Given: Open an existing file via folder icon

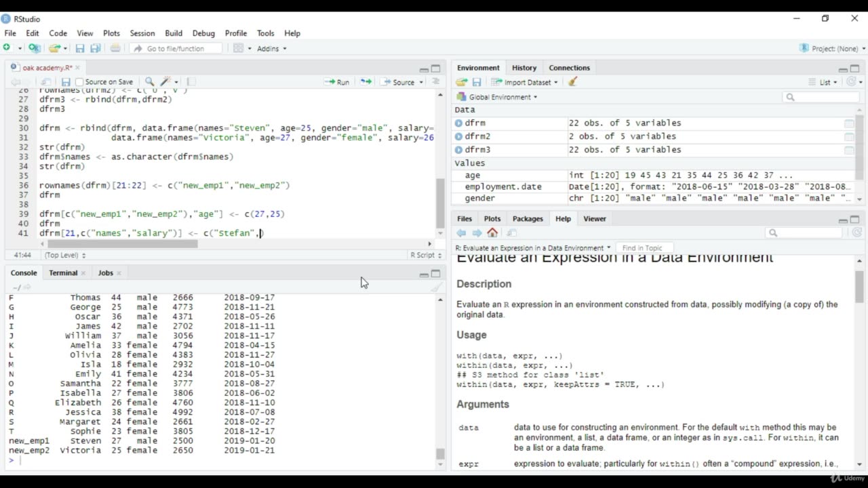Looking at the screenshot, I should (55, 48).
